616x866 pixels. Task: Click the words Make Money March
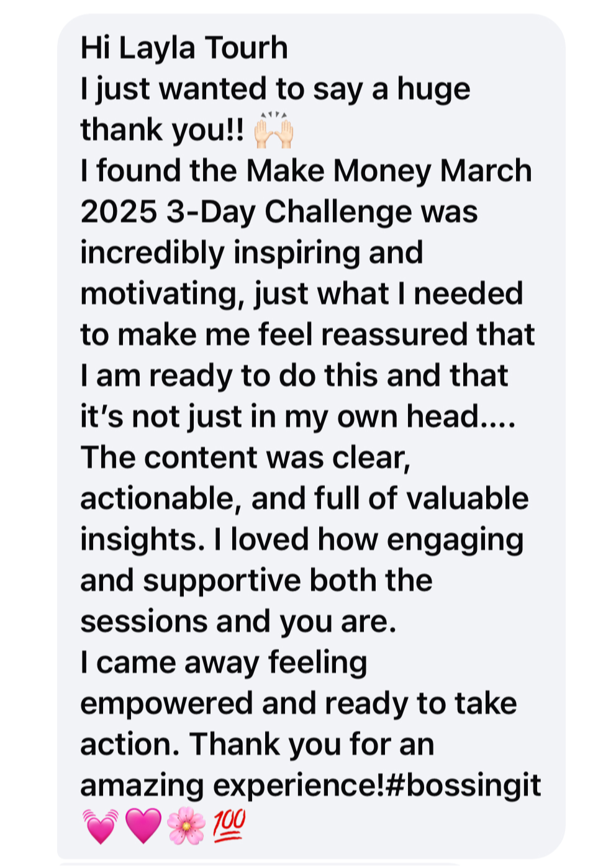(389, 171)
